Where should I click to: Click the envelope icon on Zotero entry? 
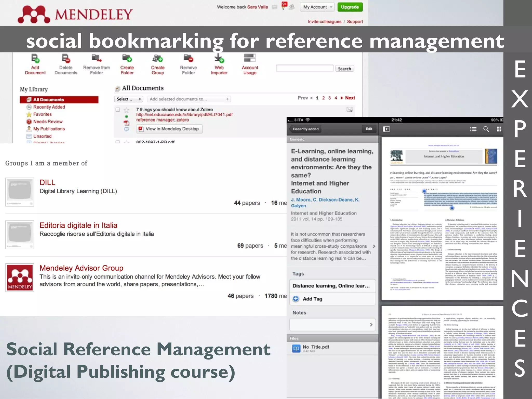(x=350, y=110)
